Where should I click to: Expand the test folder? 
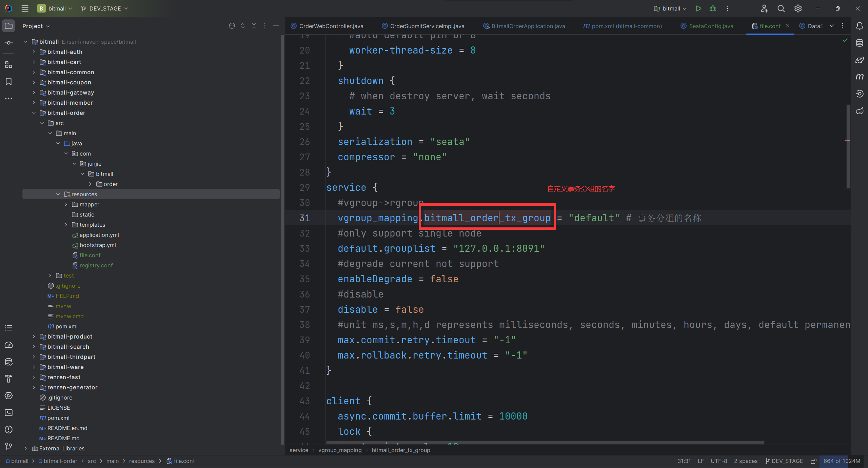50,276
